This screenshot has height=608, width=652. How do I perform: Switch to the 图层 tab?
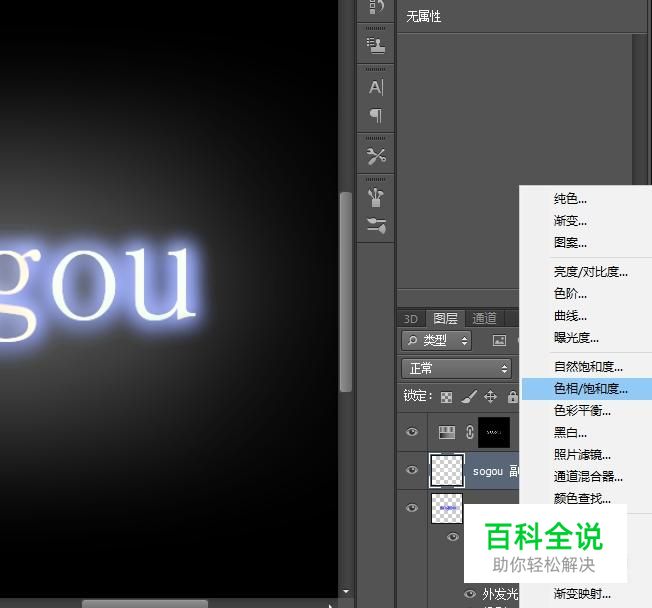pyautogui.click(x=445, y=319)
